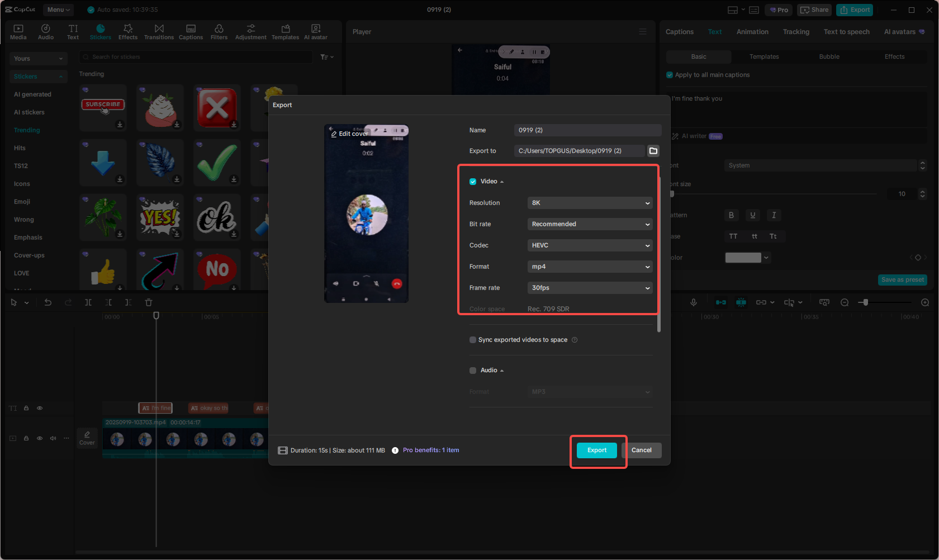
Task: Expand the Frame rate dropdown showing 30fps
Action: [590, 288]
